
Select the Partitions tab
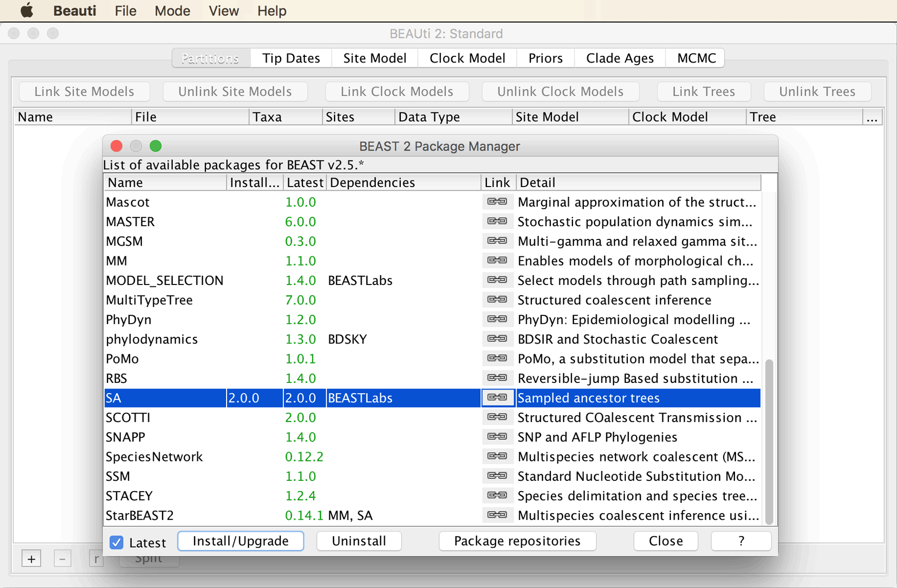210,58
